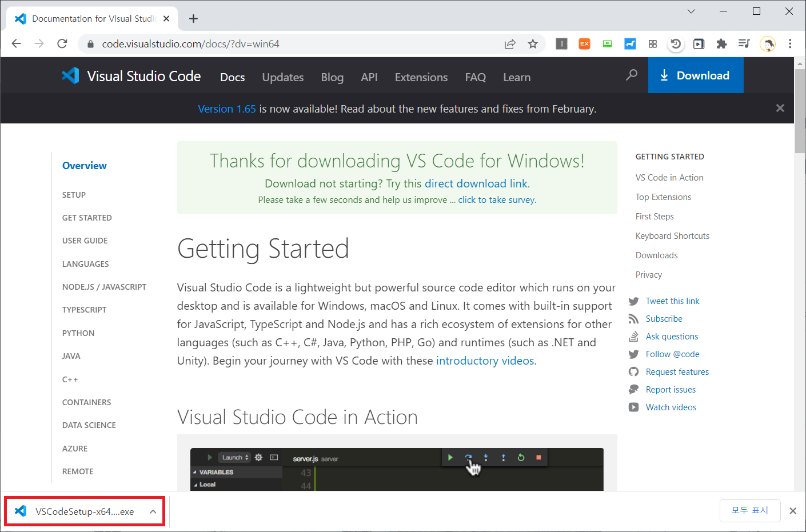This screenshot has width=806, height=532.
Task: Click Follow @code link
Action: point(672,354)
